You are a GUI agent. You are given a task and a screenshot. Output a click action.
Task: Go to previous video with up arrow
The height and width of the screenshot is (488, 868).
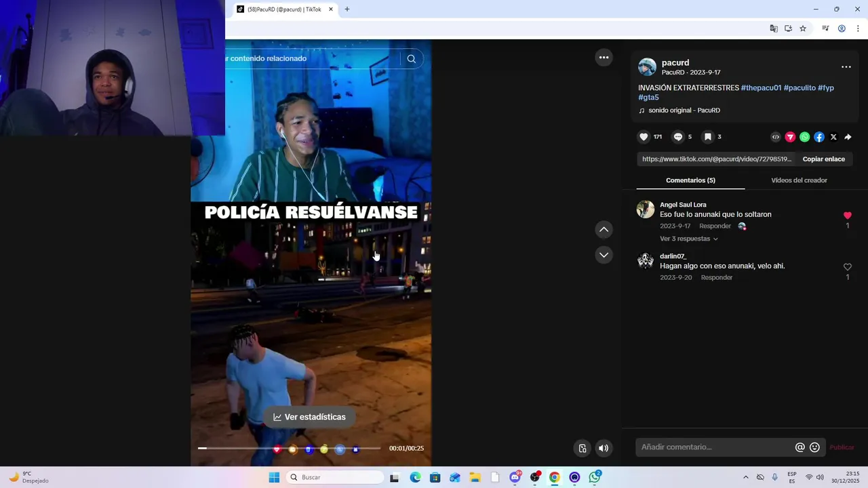604,230
